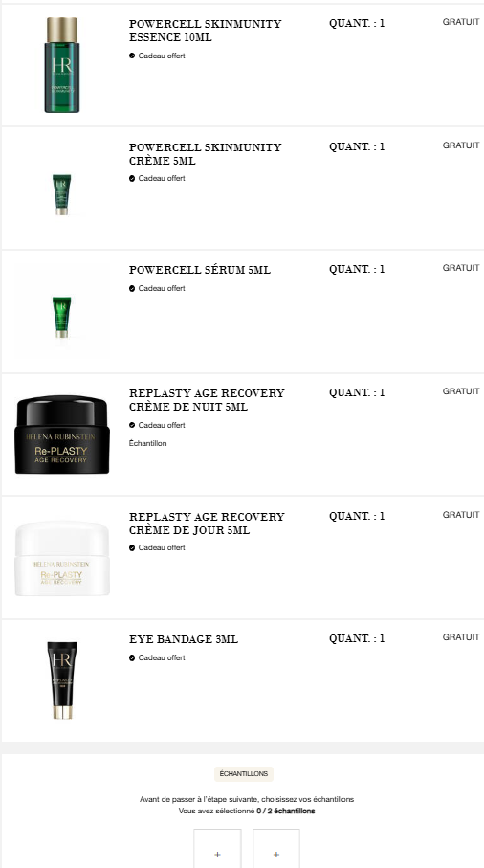Click the Gratuit price for Powercell Sérum

point(461,268)
